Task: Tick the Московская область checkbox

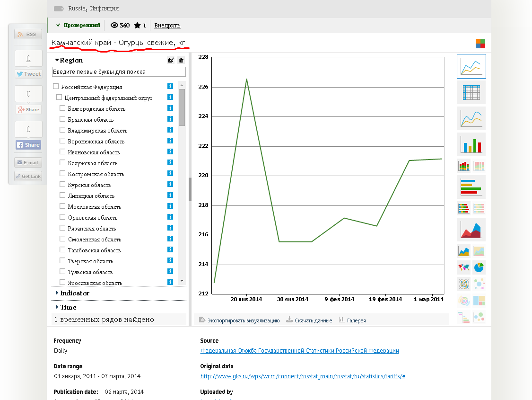Action: tap(62, 206)
